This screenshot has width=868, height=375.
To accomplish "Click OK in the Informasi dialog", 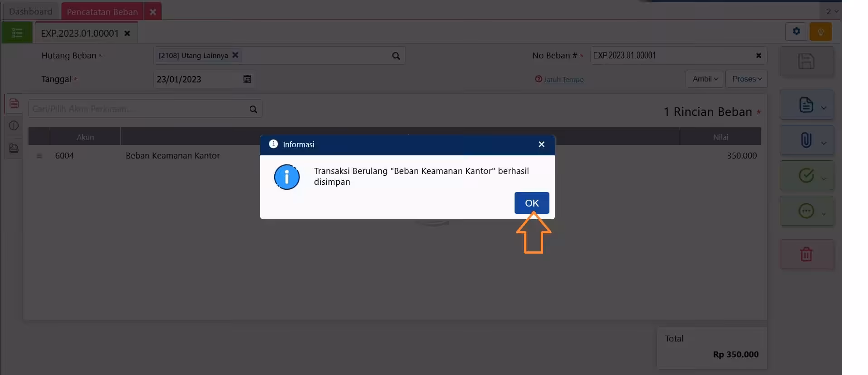I will [x=531, y=203].
